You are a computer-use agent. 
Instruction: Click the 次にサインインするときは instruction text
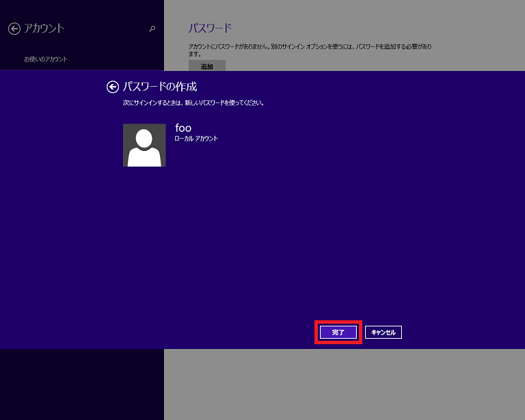[189, 103]
